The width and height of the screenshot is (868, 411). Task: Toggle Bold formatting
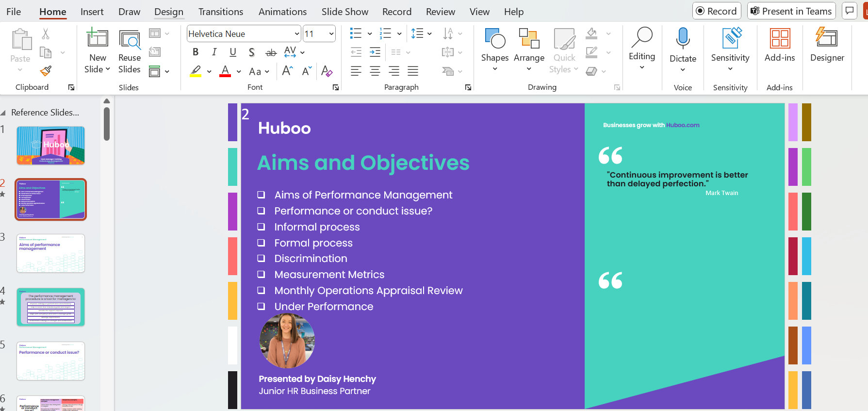[196, 52]
